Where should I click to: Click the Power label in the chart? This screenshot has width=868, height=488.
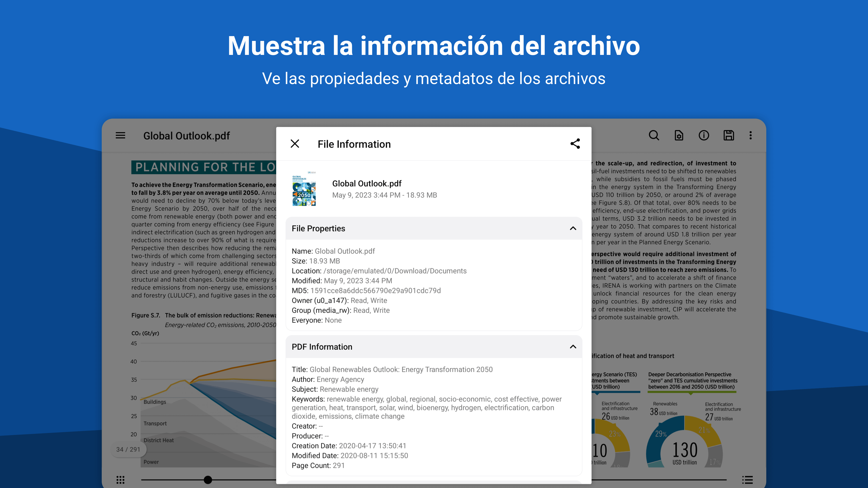pos(151,462)
